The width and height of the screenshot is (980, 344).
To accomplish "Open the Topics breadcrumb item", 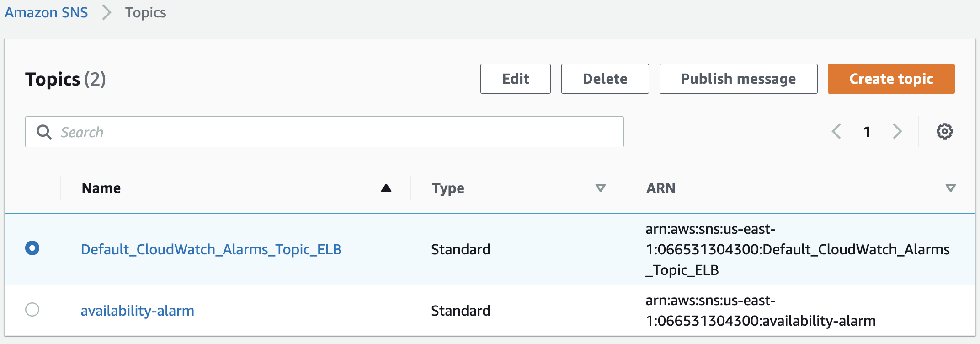I will tap(146, 12).
